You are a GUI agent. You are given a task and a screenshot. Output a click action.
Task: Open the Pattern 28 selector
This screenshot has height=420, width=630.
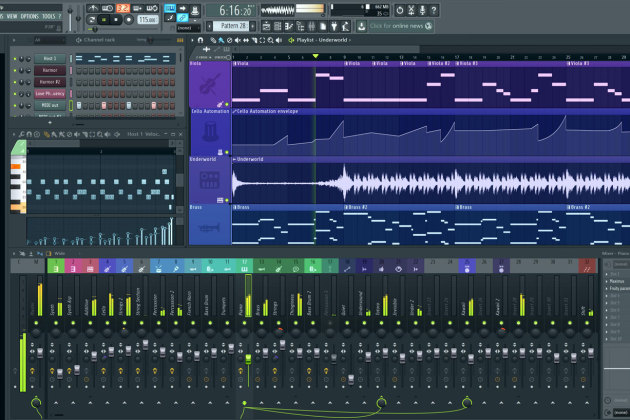tap(232, 26)
